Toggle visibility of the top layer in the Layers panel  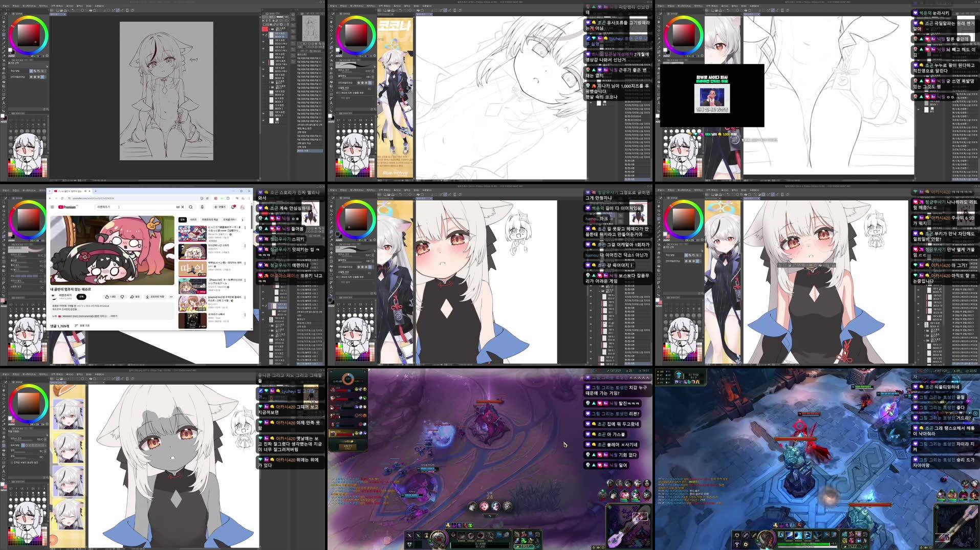(263, 28)
